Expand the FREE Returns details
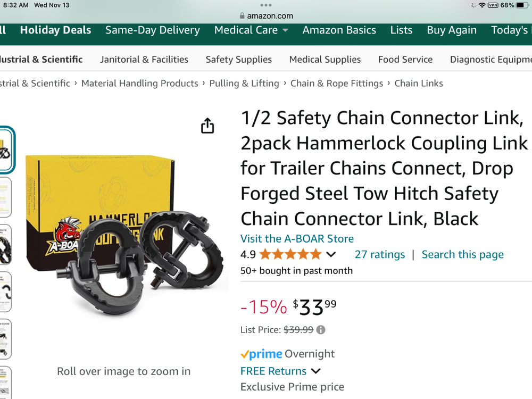The image size is (532, 399). tap(315, 371)
